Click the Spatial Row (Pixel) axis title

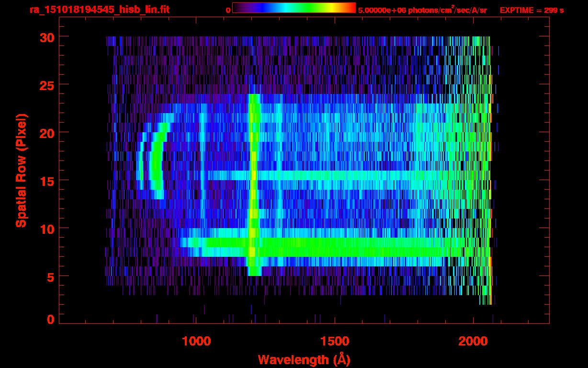(x=21, y=170)
